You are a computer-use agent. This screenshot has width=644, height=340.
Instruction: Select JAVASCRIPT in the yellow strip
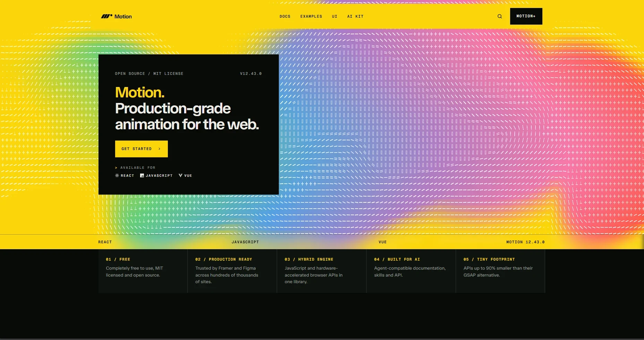click(x=245, y=242)
